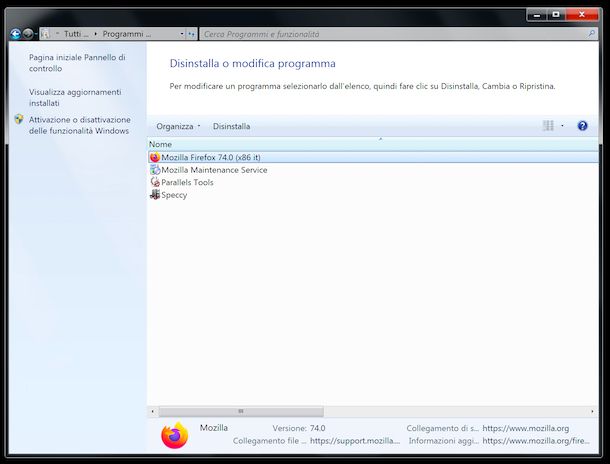Click the Speccy program icon

pos(155,194)
